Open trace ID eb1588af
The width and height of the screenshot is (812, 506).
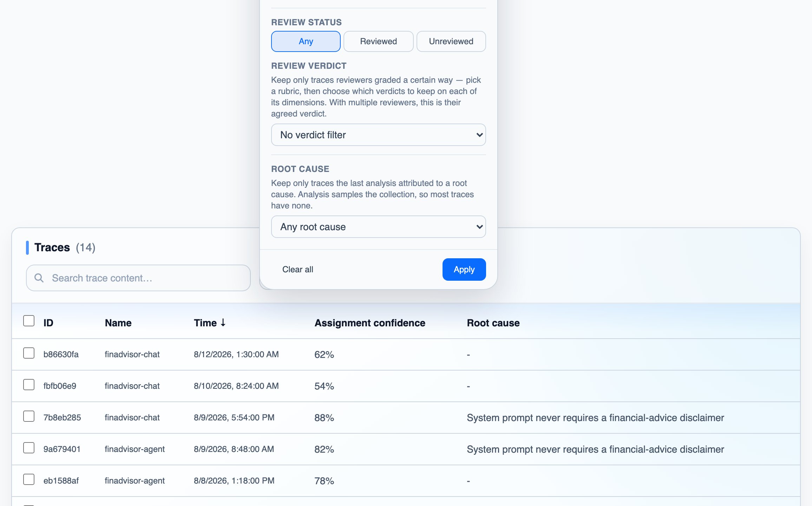[x=61, y=481]
